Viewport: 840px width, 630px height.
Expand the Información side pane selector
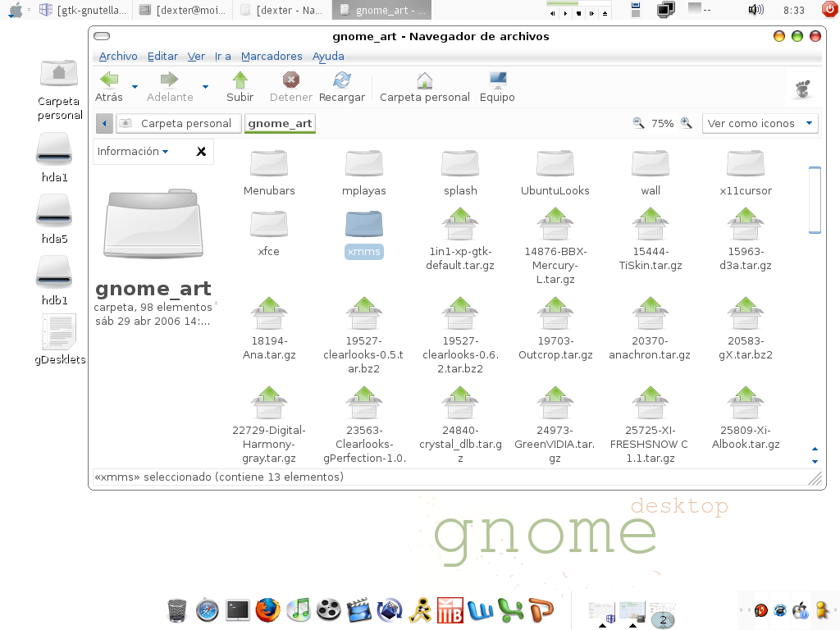tap(133, 152)
